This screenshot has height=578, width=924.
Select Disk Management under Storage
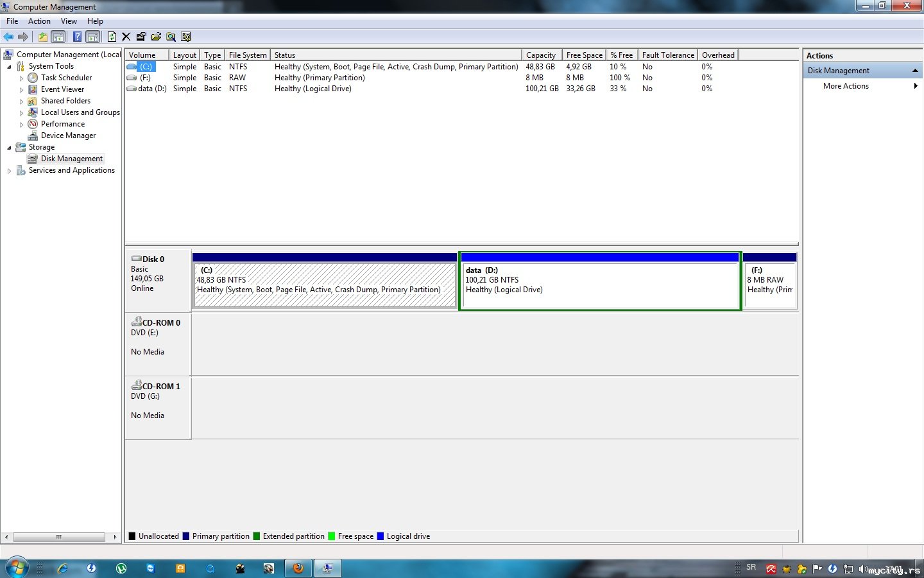71,159
